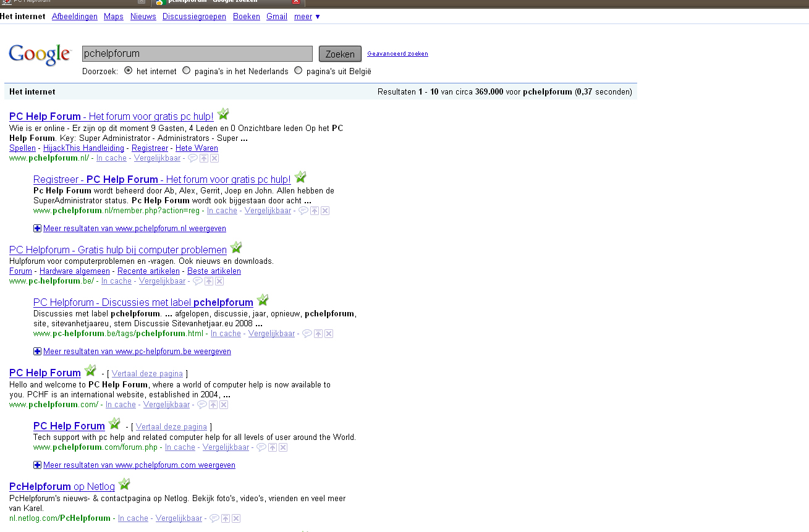The image size is (809, 532).
Task: Open the 'HijackThis Handleiding' sitelink
Action: (x=83, y=148)
